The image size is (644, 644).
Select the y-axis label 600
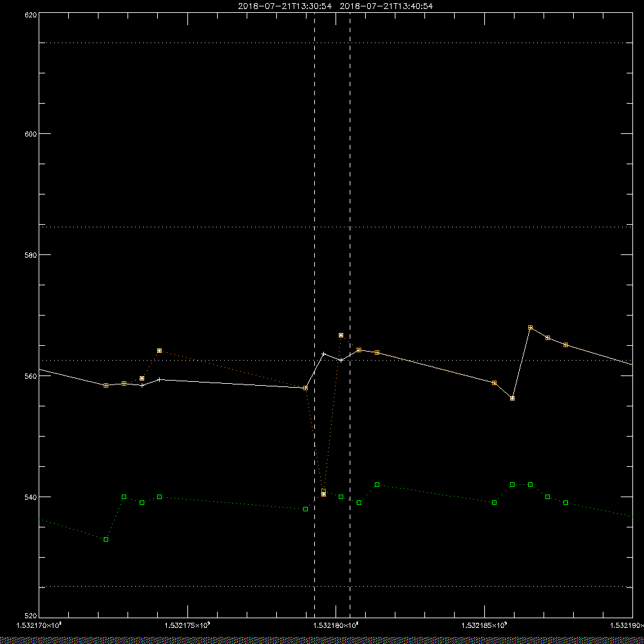[31, 134]
